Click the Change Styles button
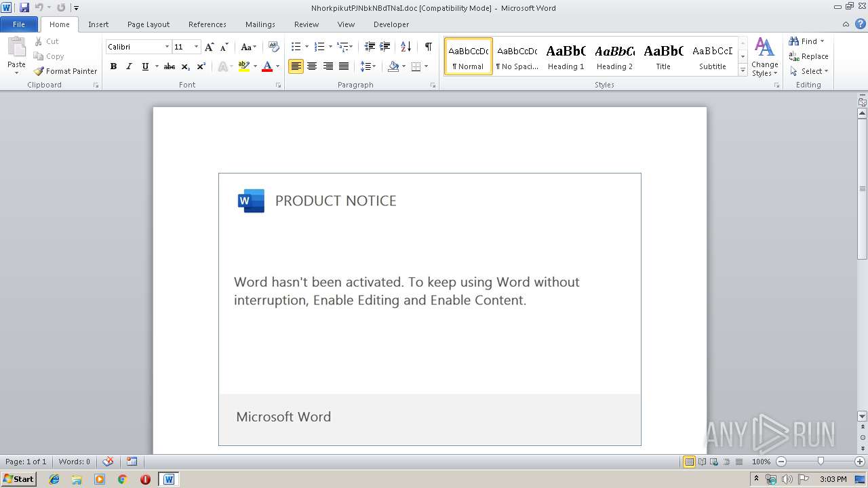The image size is (868, 488). point(764,57)
